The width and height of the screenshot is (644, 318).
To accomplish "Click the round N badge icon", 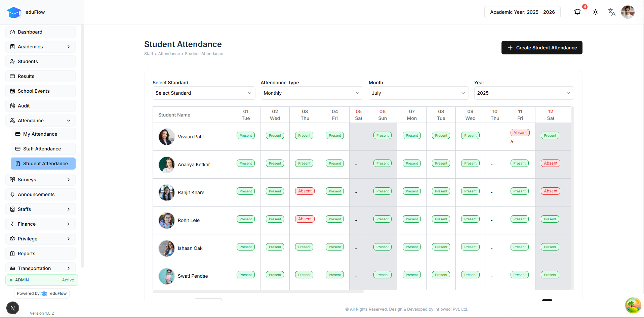I will tap(13, 308).
